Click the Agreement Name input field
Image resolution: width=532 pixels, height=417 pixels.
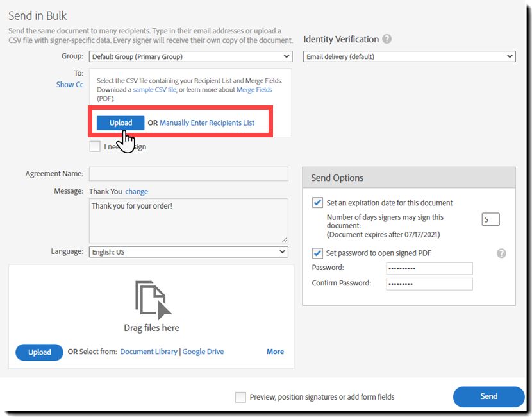point(188,174)
